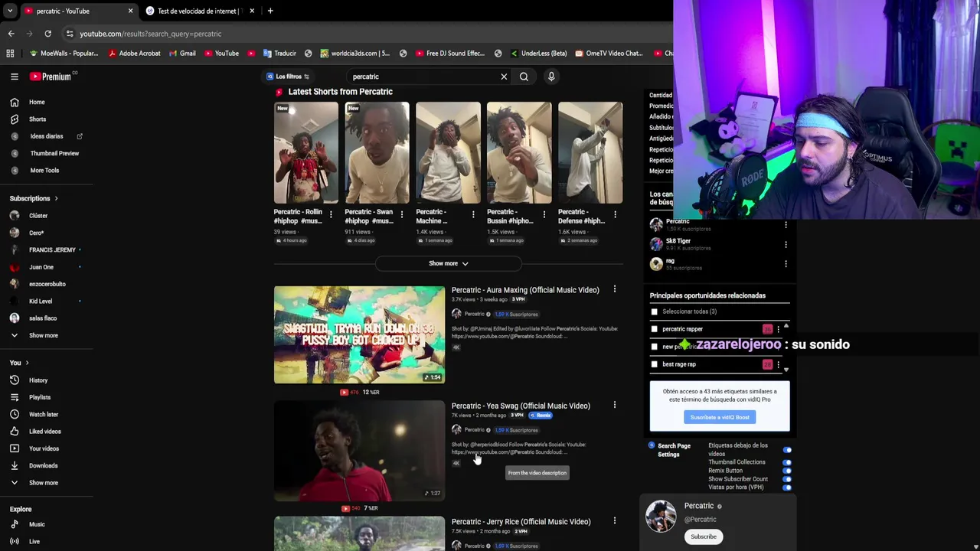Open the OmeTV Video Chat bookmark

pyautogui.click(x=608, y=54)
